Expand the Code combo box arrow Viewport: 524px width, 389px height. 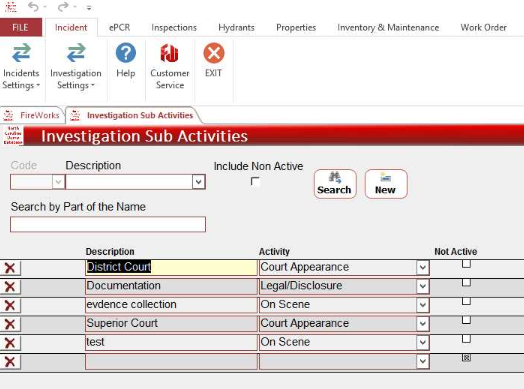[x=58, y=182]
